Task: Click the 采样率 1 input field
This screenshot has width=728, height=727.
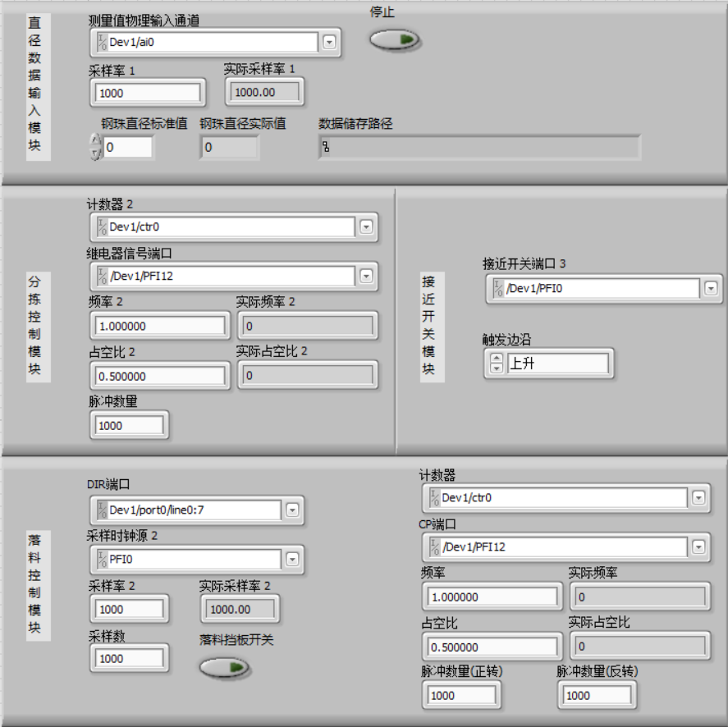Action: click(148, 93)
